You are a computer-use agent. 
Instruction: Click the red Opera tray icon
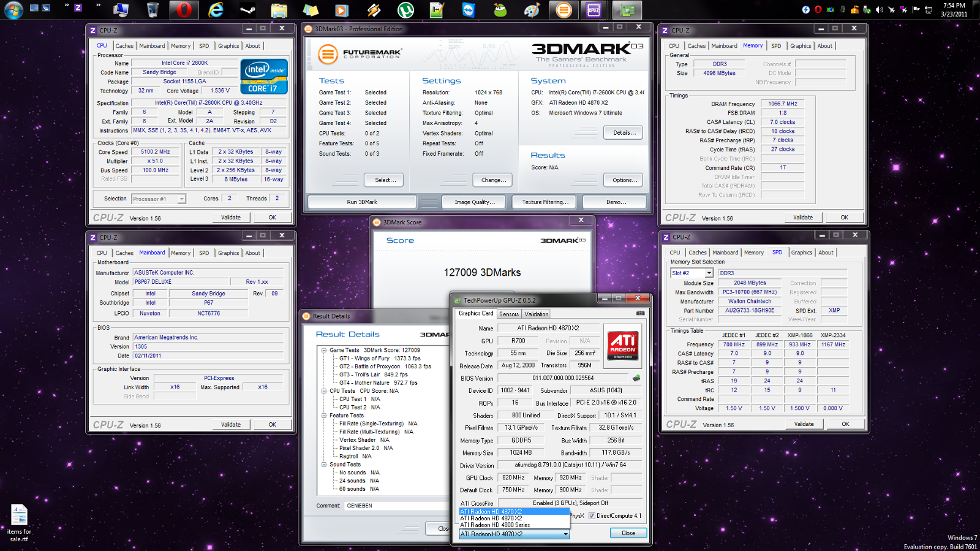818,10
